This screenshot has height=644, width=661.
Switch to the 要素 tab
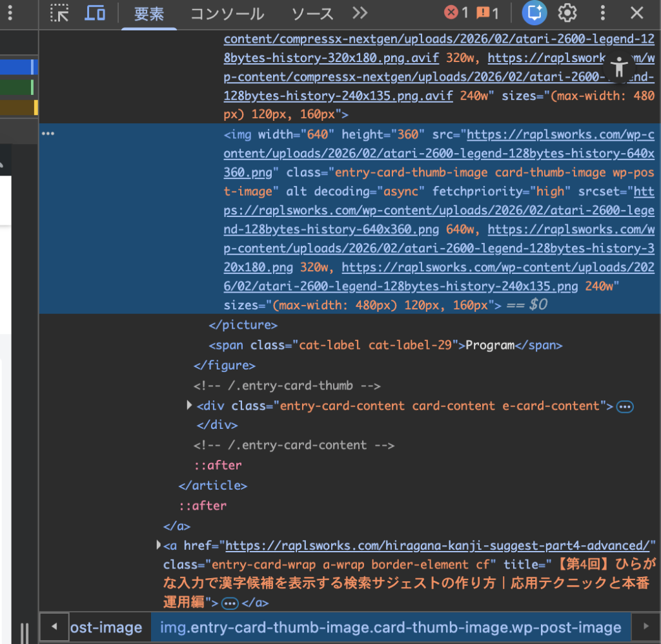coord(148,14)
